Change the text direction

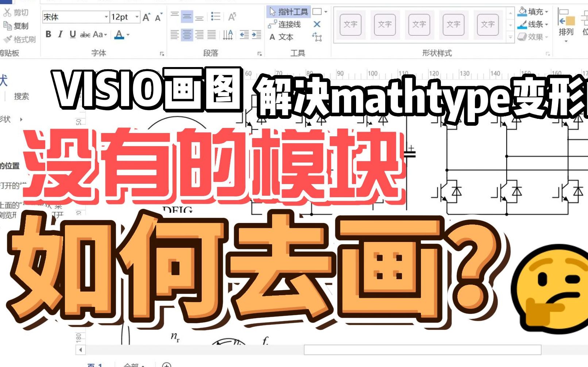228,35
